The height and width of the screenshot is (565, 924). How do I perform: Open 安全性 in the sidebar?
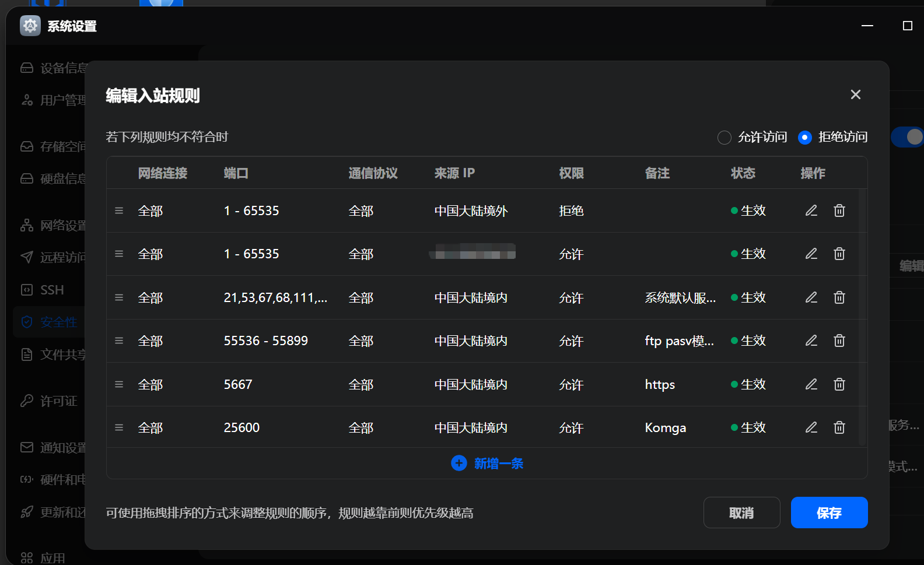click(49, 322)
